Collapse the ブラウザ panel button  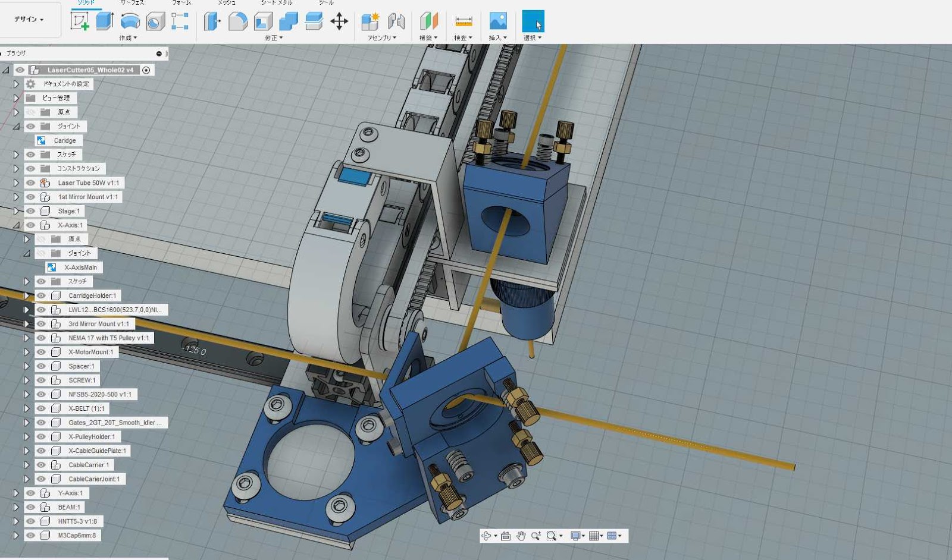pos(159,54)
